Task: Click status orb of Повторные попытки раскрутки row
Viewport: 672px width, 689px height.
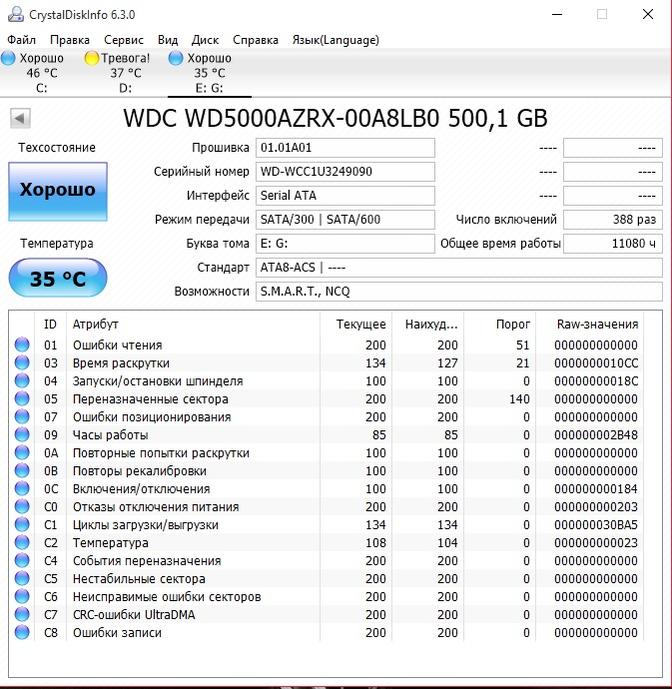Action: 22,452
